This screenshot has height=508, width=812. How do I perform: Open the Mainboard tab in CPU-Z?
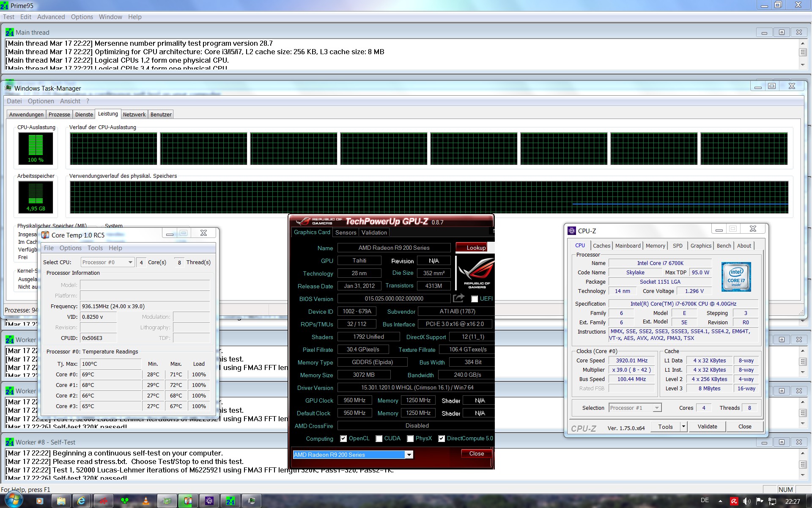pyautogui.click(x=628, y=246)
